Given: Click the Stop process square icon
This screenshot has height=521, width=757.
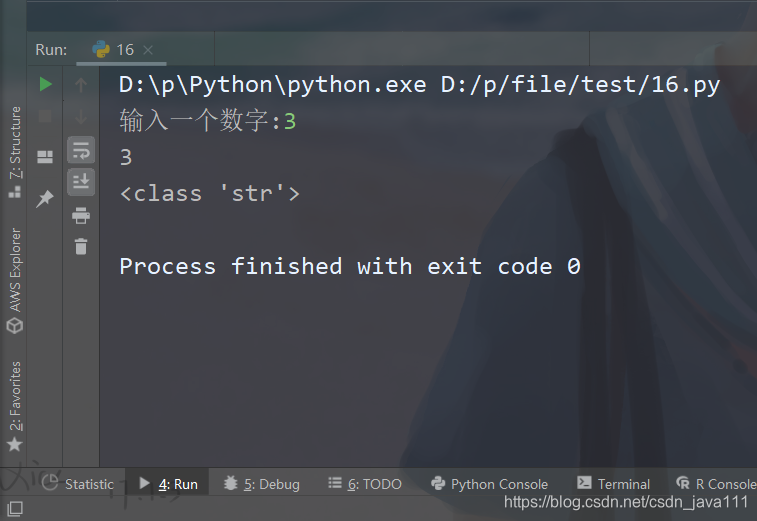Looking at the screenshot, I should click(x=45, y=116).
